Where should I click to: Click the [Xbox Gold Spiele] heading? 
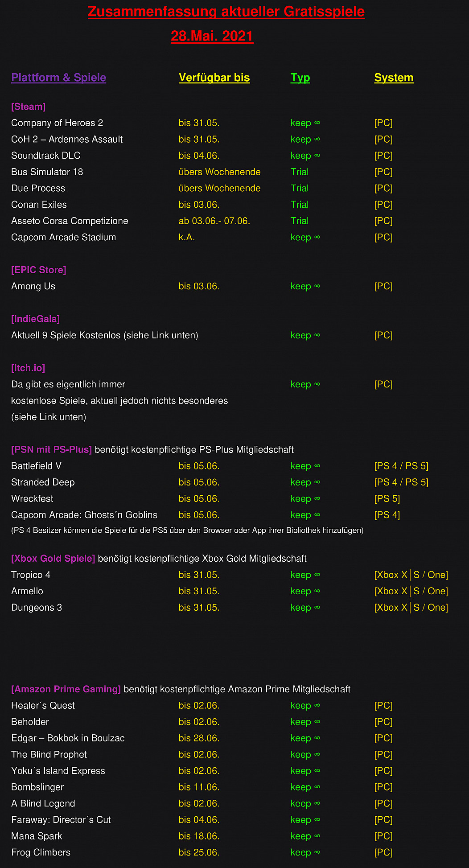click(x=53, y=558)
